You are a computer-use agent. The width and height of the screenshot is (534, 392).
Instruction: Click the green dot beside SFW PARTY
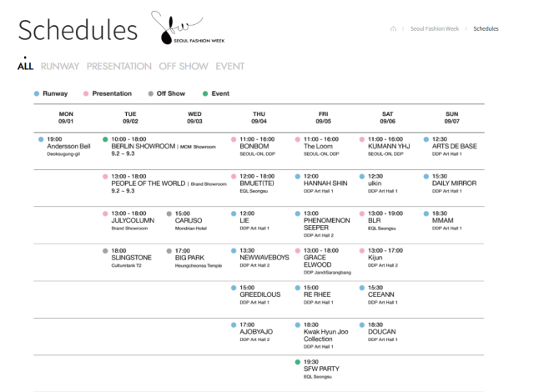click(x=297, y=362)
